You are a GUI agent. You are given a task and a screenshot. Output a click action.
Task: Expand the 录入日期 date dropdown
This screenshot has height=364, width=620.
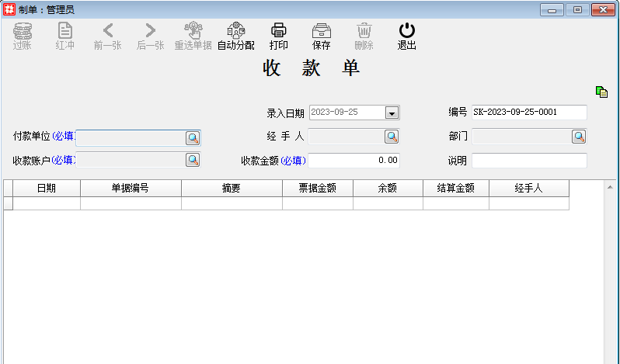[392, 113]
